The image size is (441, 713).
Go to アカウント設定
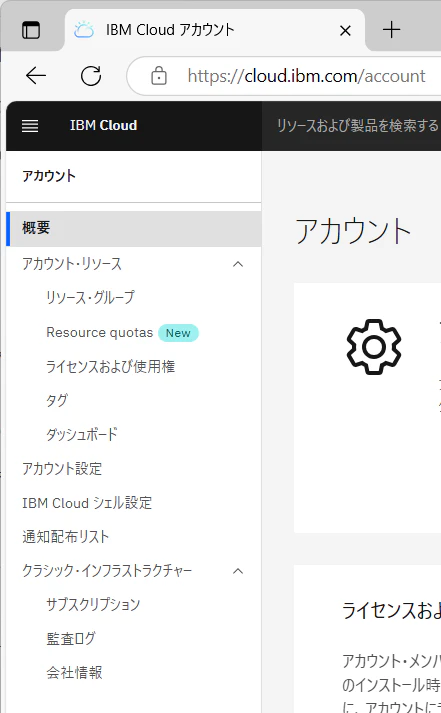tap(62, 469)
